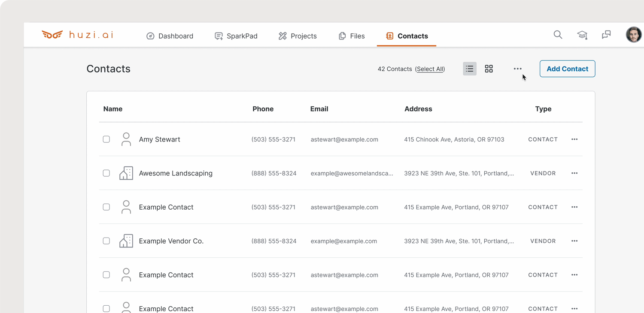The width and height of the screenshot is (644, 313).
Task: Open the chat messages icon
Action: (606, 35)
